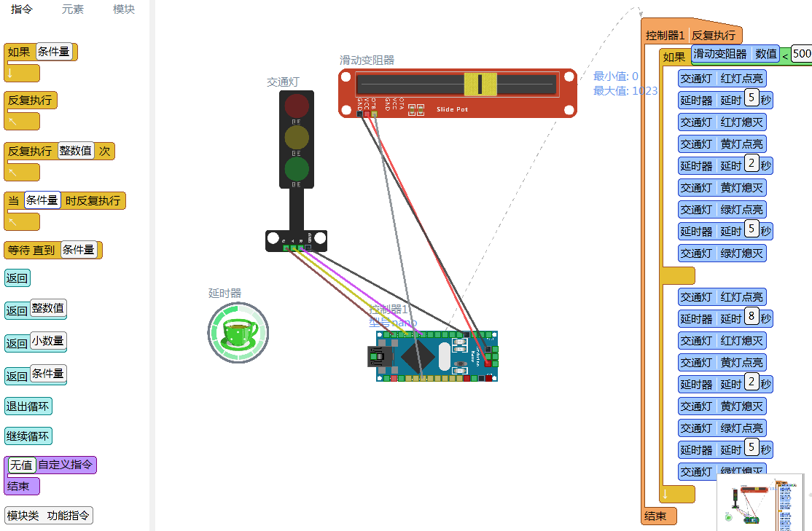Click the traffic light pin connector base
The image size is (812, 531).
click(x=296, y=241)
